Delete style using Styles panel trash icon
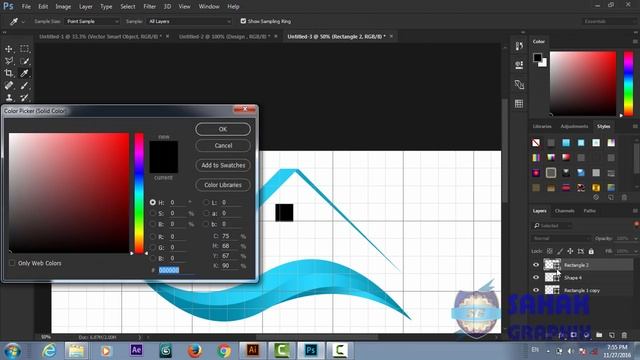The width and height of the screenshot is (640, 360). click(624, 198)
